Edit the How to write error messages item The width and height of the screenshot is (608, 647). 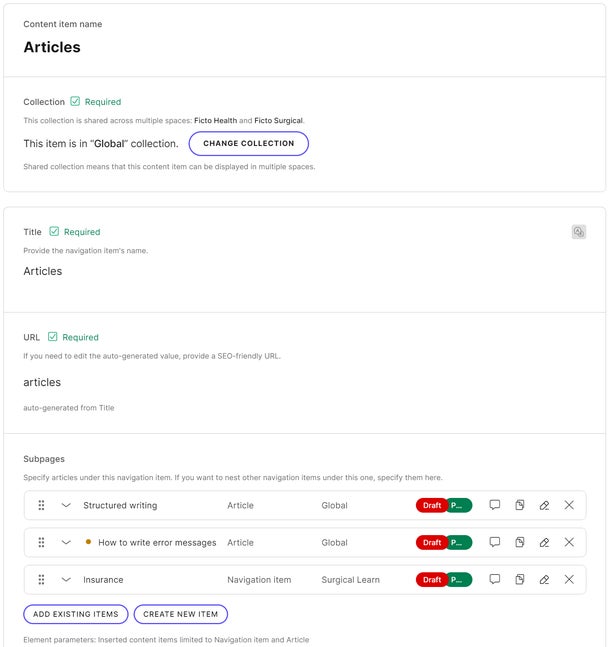[x=544, y=542]
